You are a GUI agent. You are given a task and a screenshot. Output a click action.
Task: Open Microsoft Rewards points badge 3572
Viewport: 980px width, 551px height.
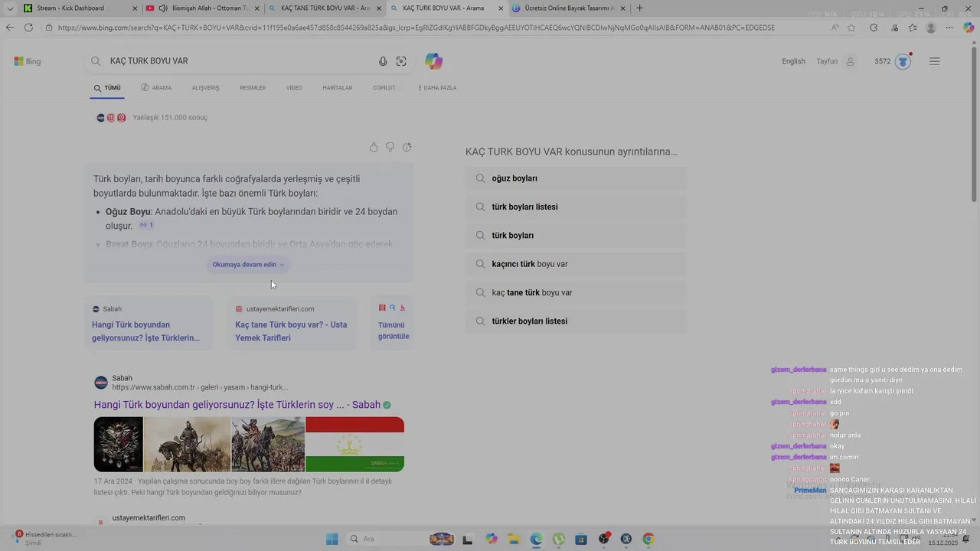pos(893,61)
